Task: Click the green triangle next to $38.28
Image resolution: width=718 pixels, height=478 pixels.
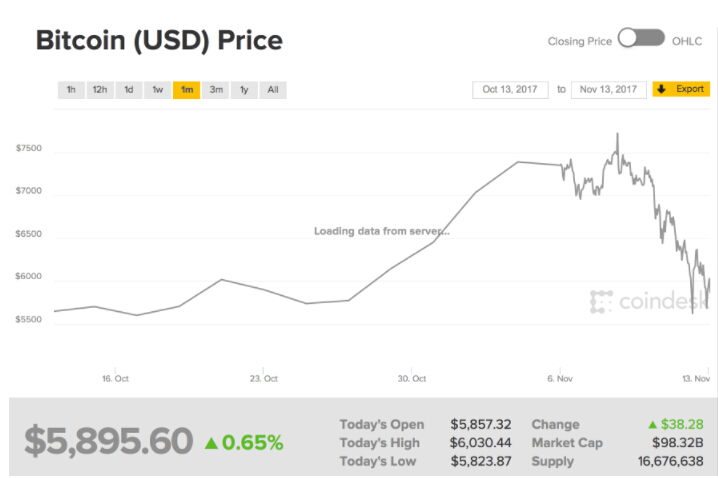Action: (x=654, y=425)
